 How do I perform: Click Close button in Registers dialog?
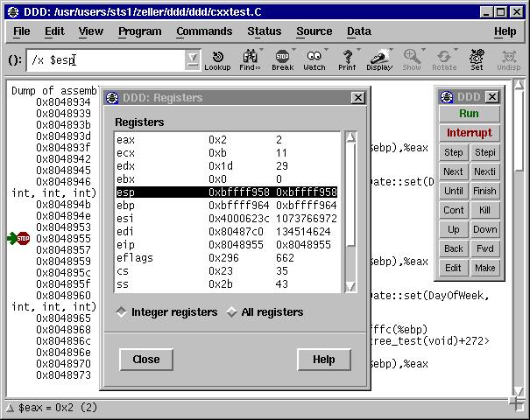pyautogui.click(x=146, y=360)
